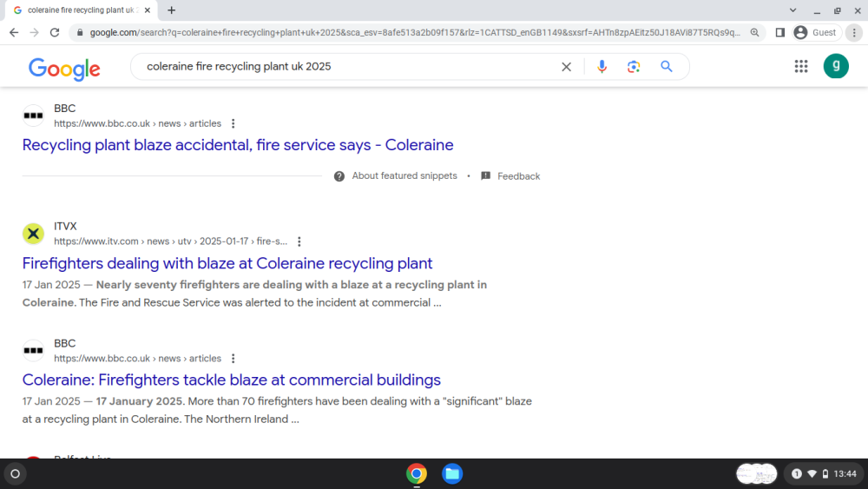The image size is (868, 489).
Task: Search by image with Google Lens
Action: (x=634, y=67)
